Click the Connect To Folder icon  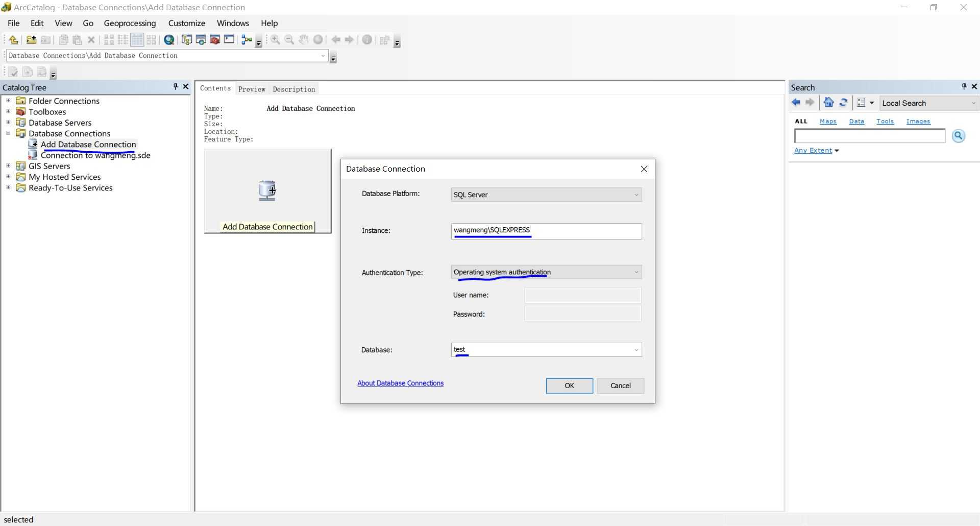[31, 40]
